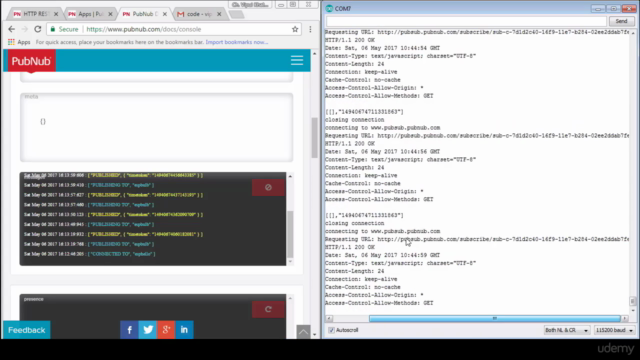The height and width of the screenshot is (360, 640).
Task: Open the line ending dropdown Both NL & CR
Action: (567, 330)
